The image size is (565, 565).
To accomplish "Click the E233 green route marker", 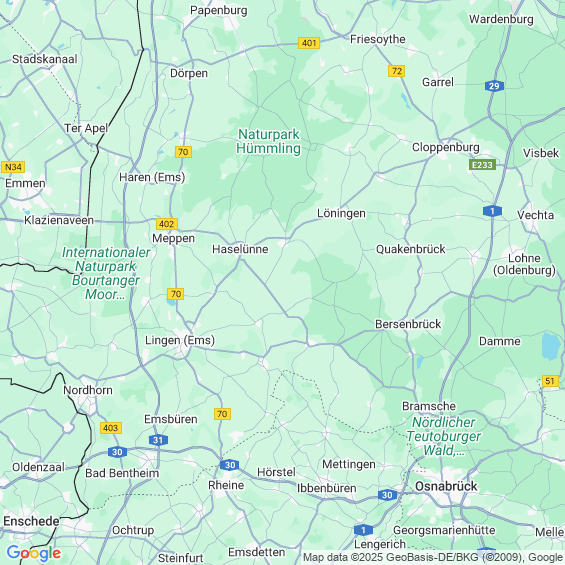I will coord(482,165).
